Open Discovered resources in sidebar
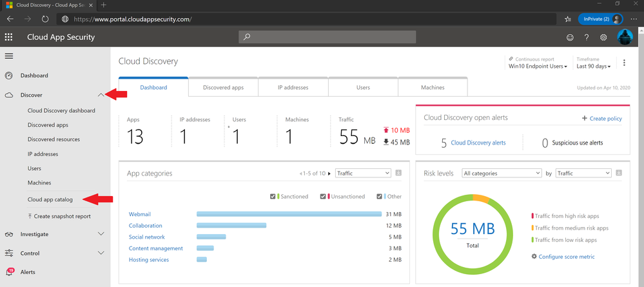The image size is (644, 287). tap(54, 139)
